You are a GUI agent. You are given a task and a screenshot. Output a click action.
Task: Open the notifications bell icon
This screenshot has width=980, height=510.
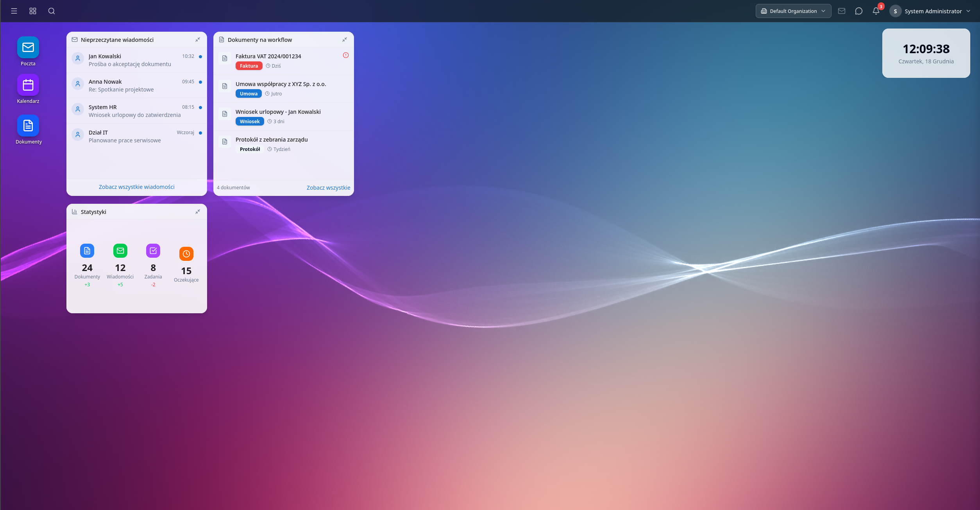coord(876,11)
